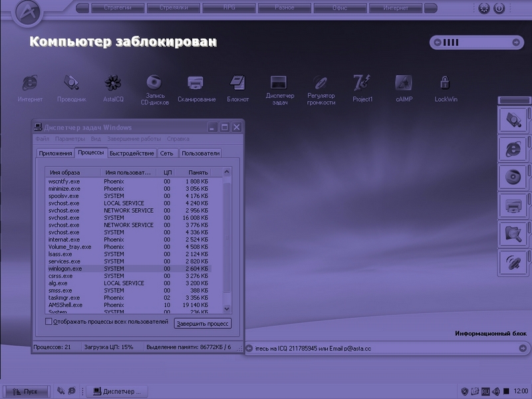This screenshot has height=399, width=532.
Task: Open the RPG category tab
Action: pos(229,8)
